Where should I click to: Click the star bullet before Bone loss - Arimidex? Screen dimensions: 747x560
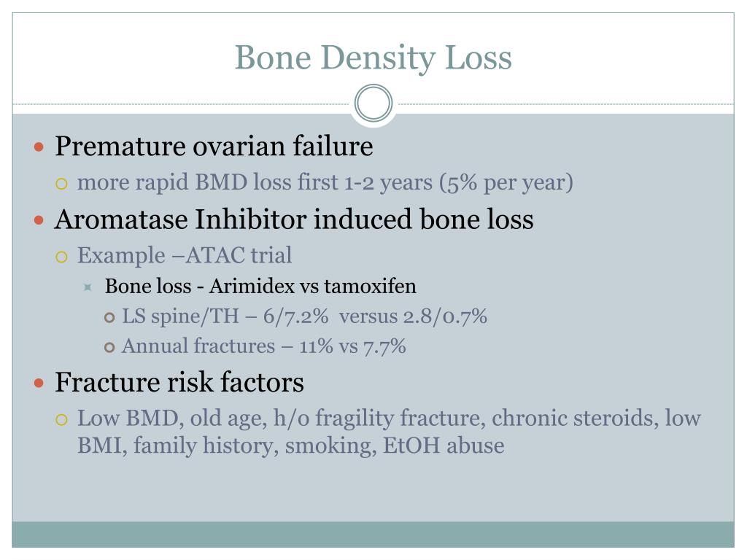[x=88, y=287]
